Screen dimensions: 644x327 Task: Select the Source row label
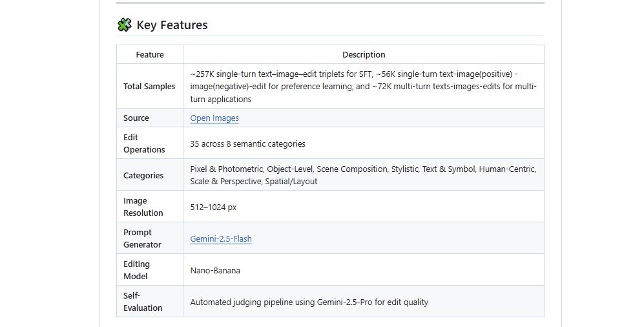(136, 118)
